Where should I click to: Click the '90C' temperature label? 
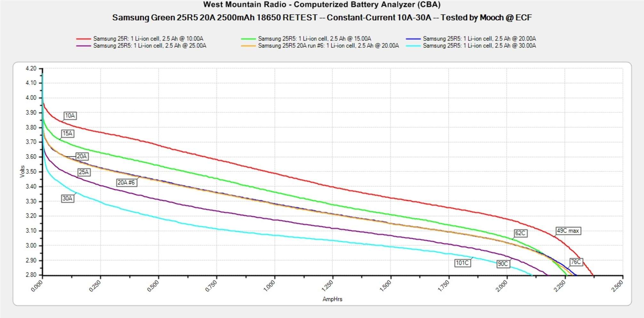click(503, 264)
